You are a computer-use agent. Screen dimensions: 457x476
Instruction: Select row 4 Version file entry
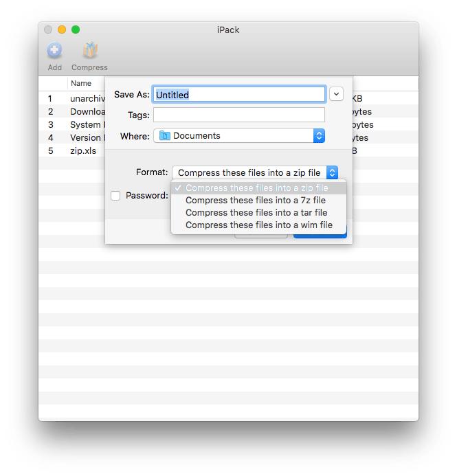[x=72, y=137]
